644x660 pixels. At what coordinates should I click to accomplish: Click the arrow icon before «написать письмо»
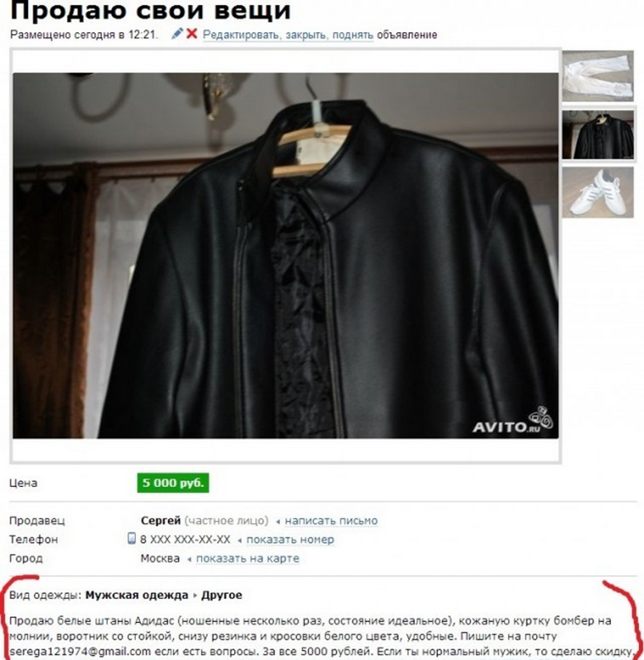click(278, 521)
